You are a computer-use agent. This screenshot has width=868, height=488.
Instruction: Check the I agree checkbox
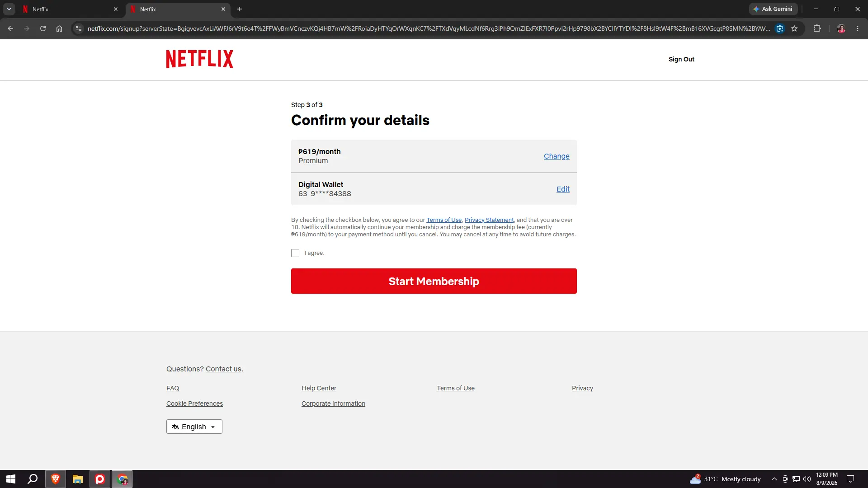pos(295,253)
